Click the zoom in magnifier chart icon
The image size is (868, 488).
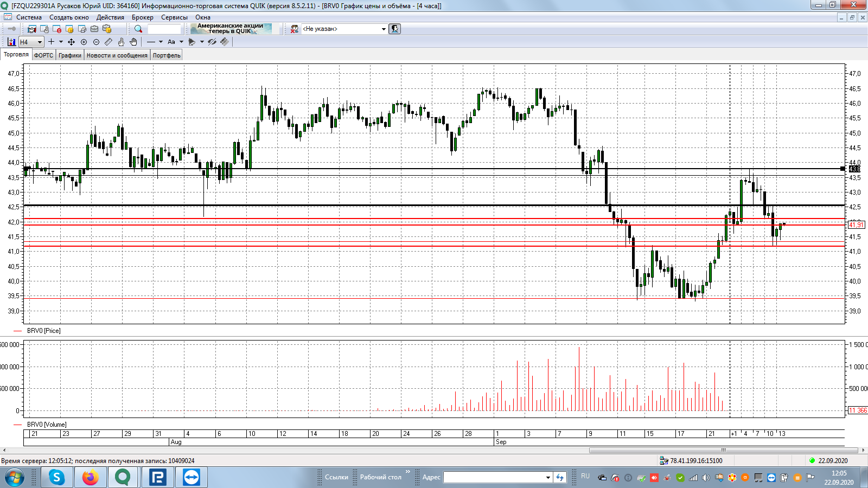(84, 42)
